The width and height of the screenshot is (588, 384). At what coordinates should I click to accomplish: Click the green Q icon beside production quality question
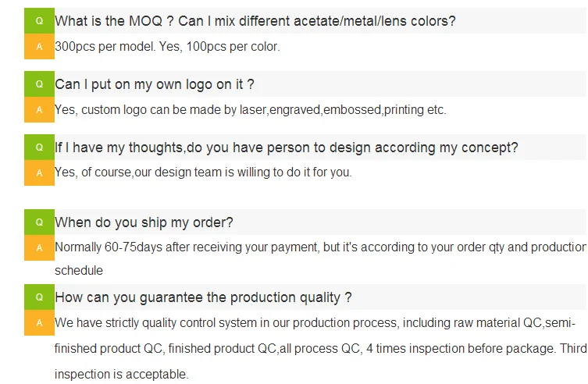39,297
